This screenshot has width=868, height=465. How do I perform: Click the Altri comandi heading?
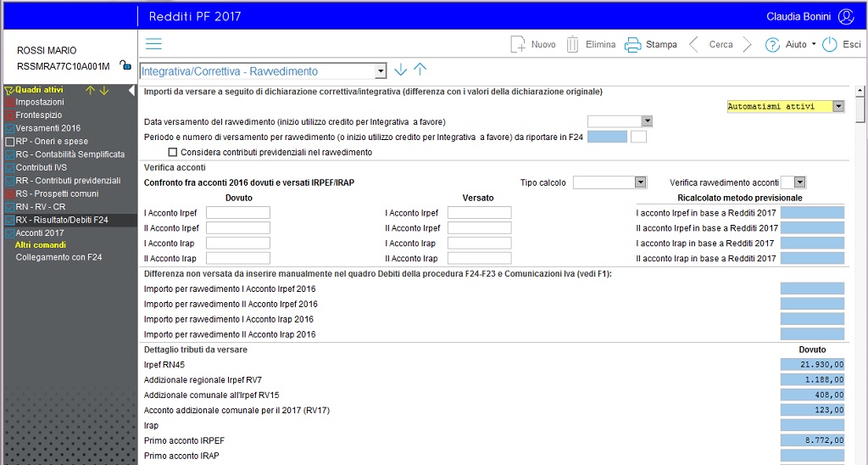tap(41, 245)
